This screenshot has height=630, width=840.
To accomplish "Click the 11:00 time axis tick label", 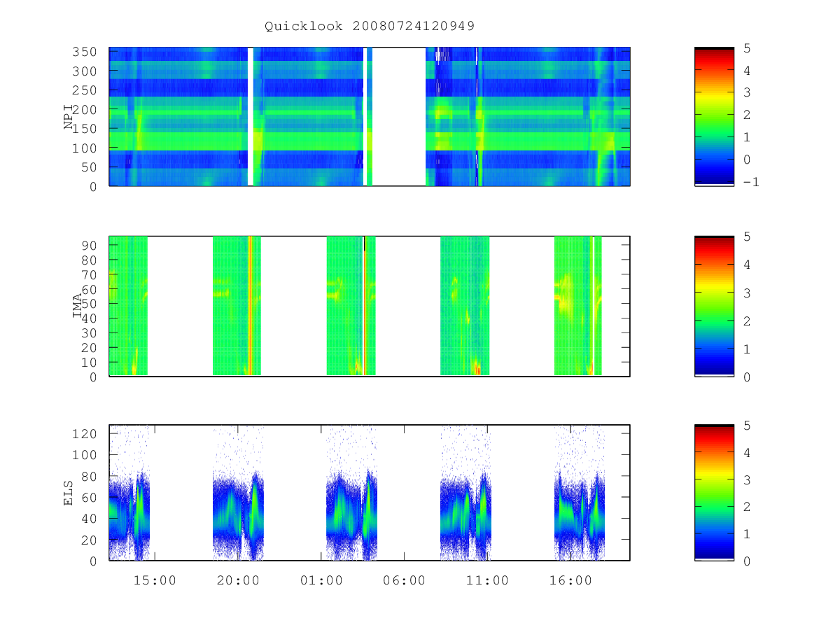I will tap(488, 580).
